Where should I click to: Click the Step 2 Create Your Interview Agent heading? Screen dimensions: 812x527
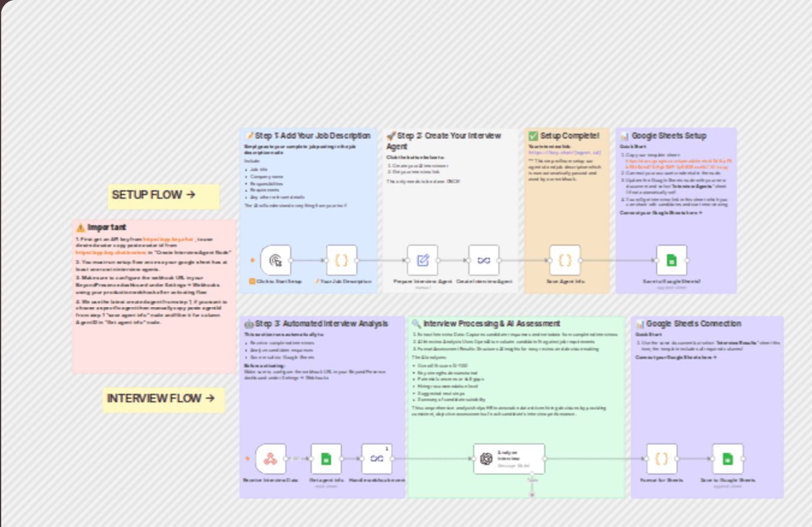pyautogui.click(x=444, y=141)
